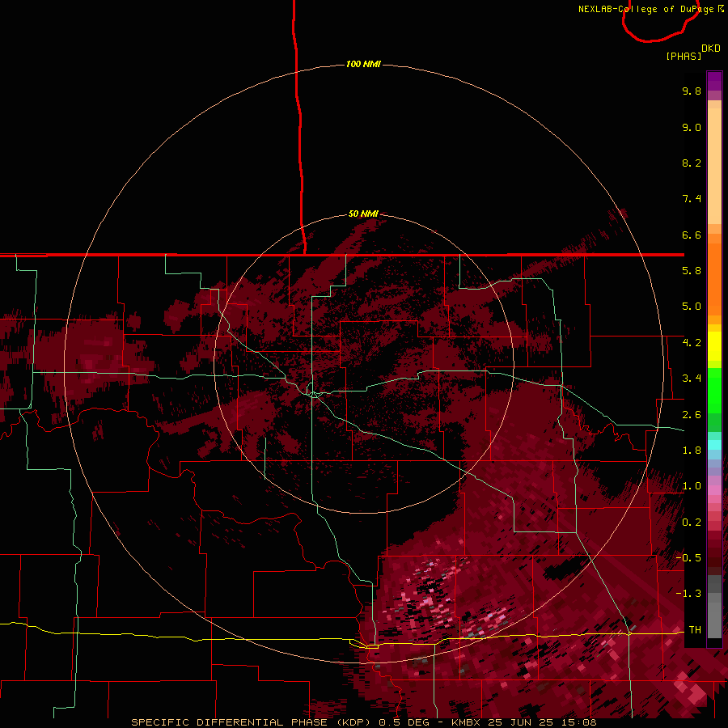Click the Specific Differential Phase KMBX caption
This screenshot has height=728, width=728.
pyautogui.click(x=363, y=722)
